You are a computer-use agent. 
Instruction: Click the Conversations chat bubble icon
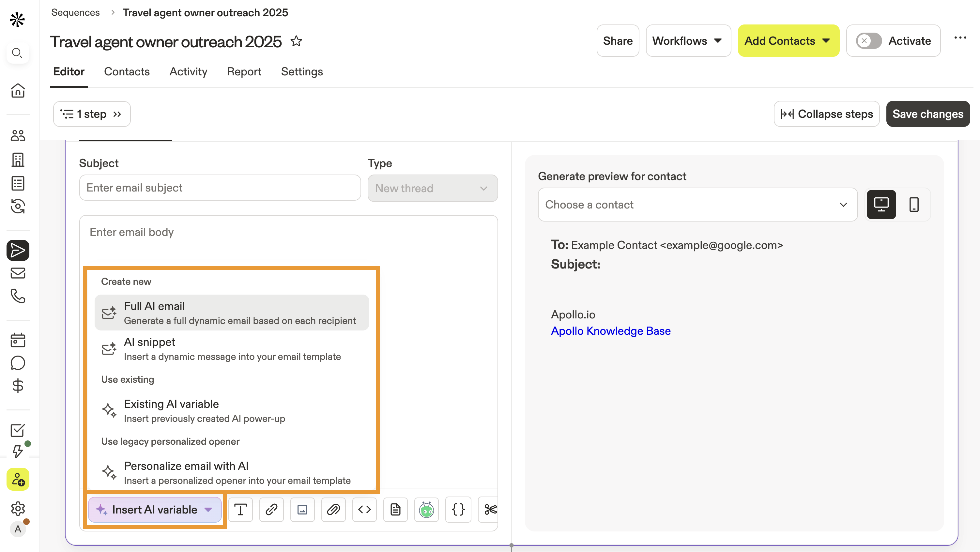(x=18, y=362)
